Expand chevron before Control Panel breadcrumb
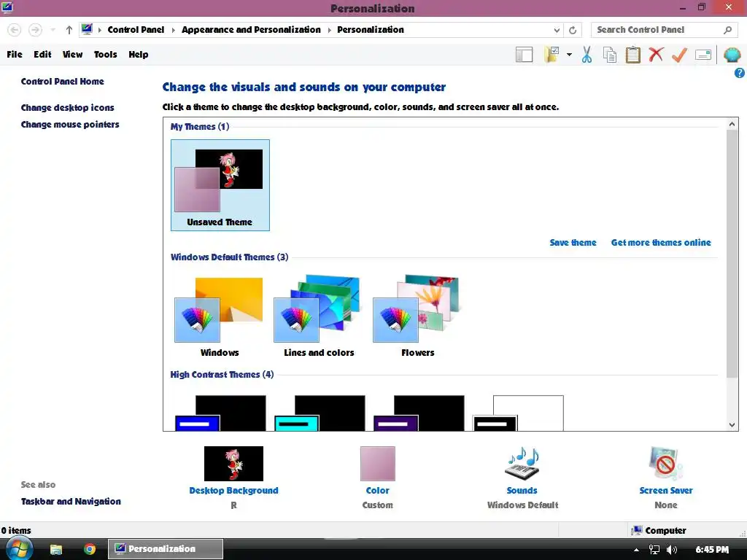 (99, 30)
